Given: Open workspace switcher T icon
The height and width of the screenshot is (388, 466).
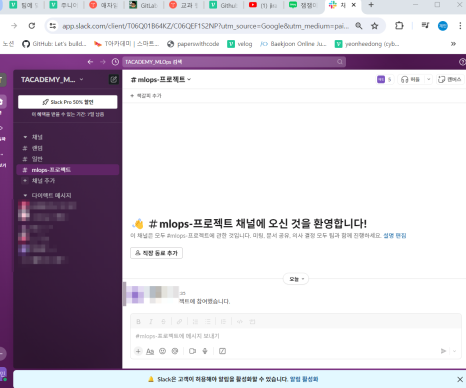Looking at the screenshot, I should [2, 79].
